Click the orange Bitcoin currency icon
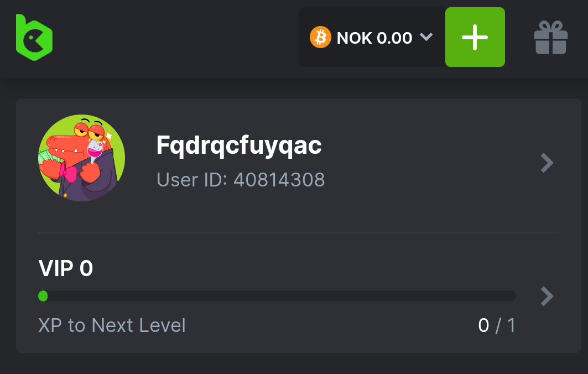The width and height of the screenshot is (588, 374). (x=320, y=37)
